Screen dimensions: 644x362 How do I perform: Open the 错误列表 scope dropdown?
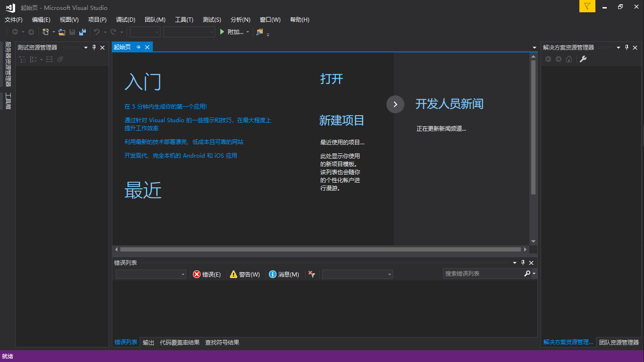(x=151, y=274)
